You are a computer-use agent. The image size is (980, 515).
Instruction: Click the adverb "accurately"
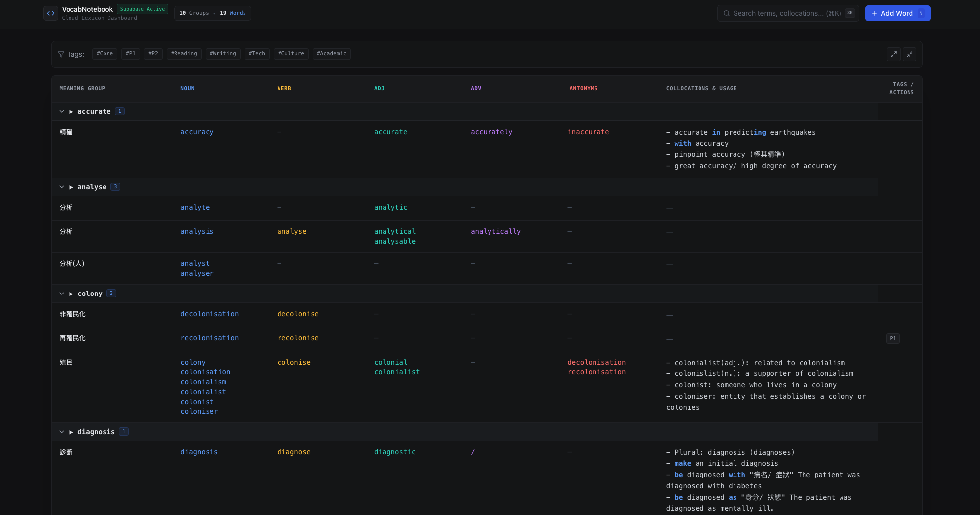pos(491,132)
